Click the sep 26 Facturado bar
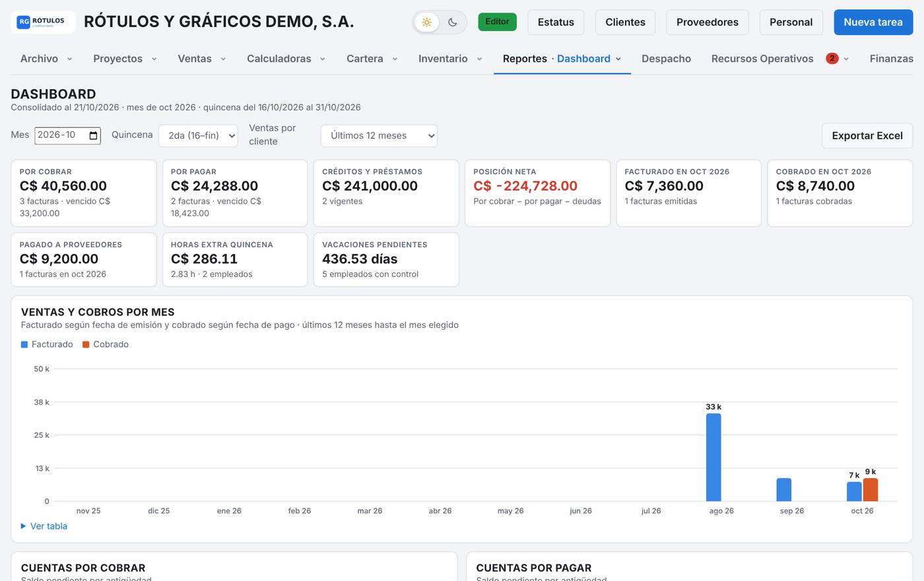Screen dimensions: 924x581 783,490
